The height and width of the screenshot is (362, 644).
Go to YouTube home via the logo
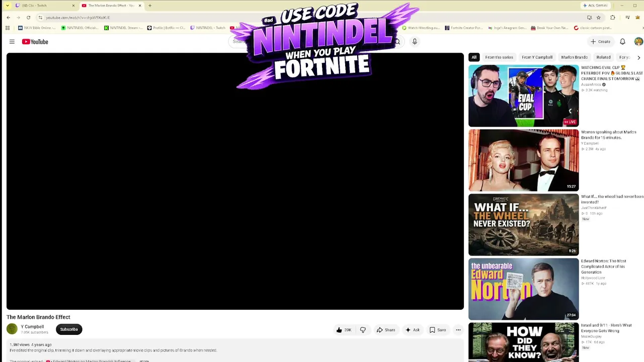click(x=35, y=42)
